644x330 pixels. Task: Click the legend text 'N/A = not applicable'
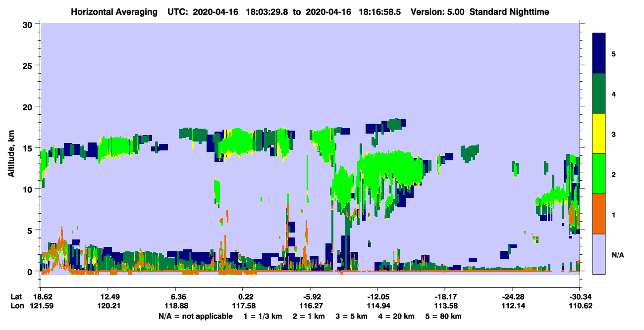pyautogui.click(x=195, y=316)
